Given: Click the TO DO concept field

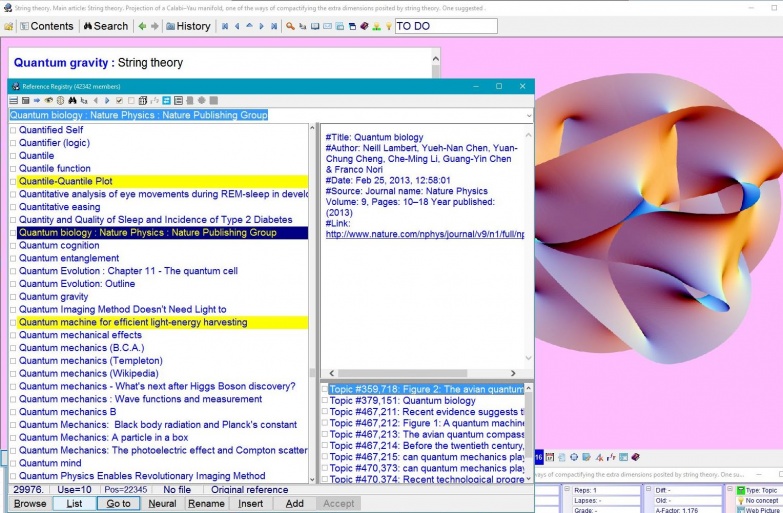Looking at the screenshot, I should (x=445, y=26).
